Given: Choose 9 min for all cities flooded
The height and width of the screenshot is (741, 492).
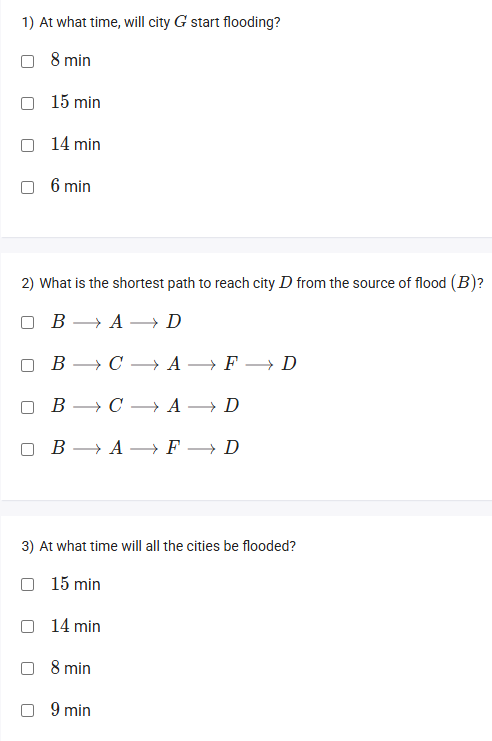Looking at the screenshot, I should point(27,711).
